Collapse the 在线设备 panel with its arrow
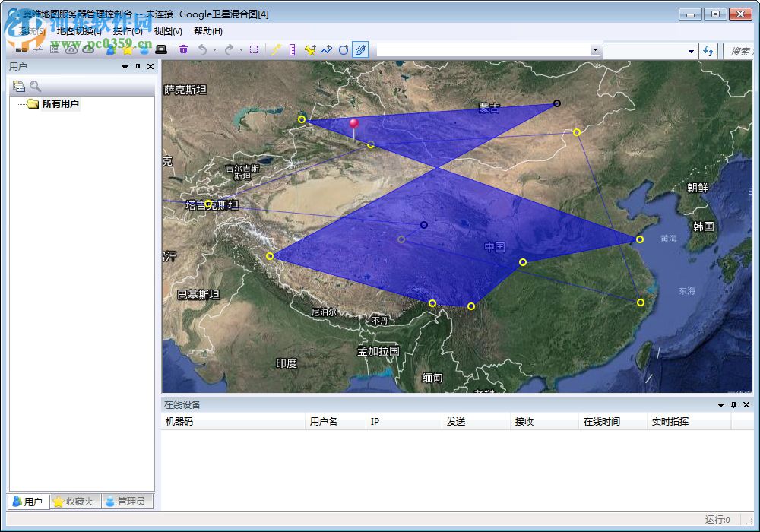Image resolution: width=760 pixels, height=532 pixels. (x=719, y=404)
